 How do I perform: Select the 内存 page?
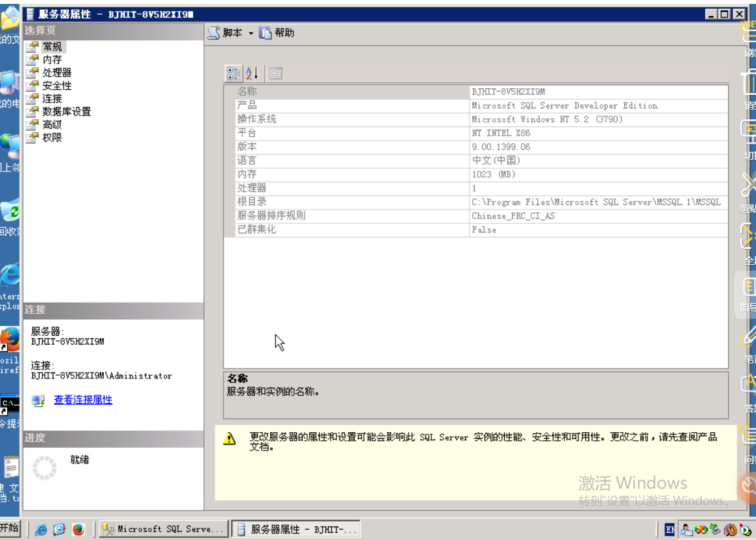52,60
